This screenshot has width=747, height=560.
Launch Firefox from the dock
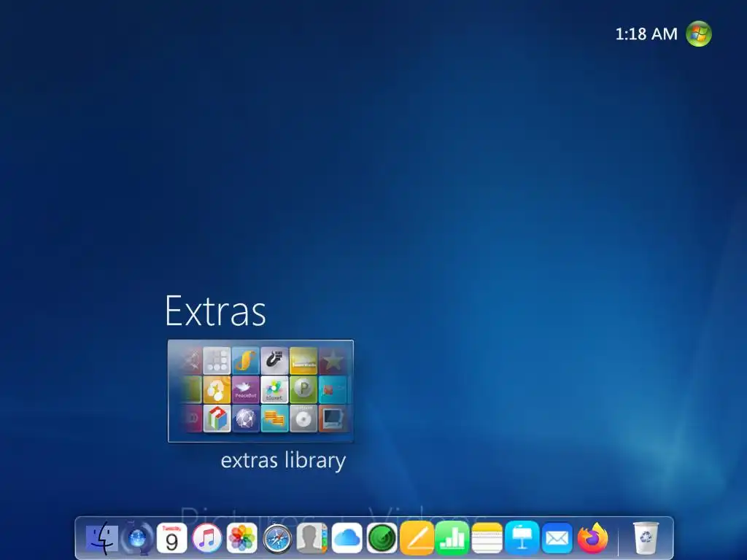pyautogui.click(x=592, y=539)
